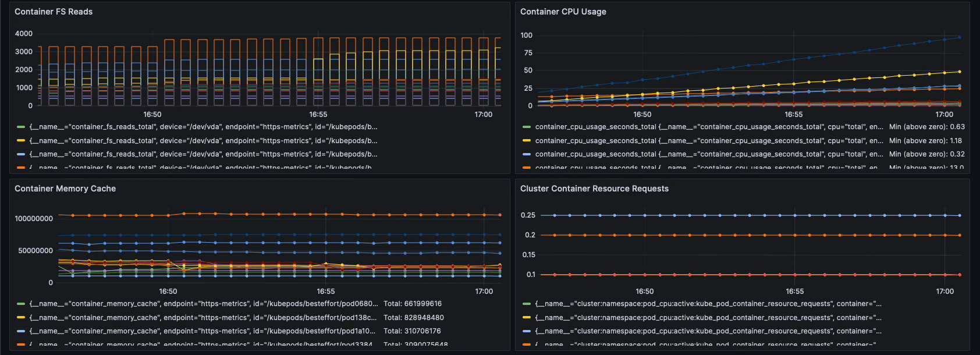Toggle green container_cpu_usage_seconds_total legend series label
The height and width of the screenshot is (355, 980).
[x=709, y=127]
